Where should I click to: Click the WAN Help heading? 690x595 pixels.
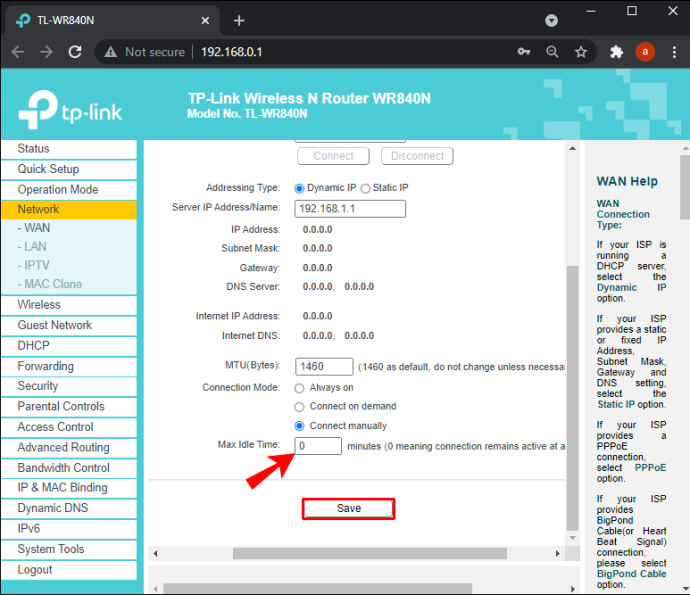click(627, 181)
